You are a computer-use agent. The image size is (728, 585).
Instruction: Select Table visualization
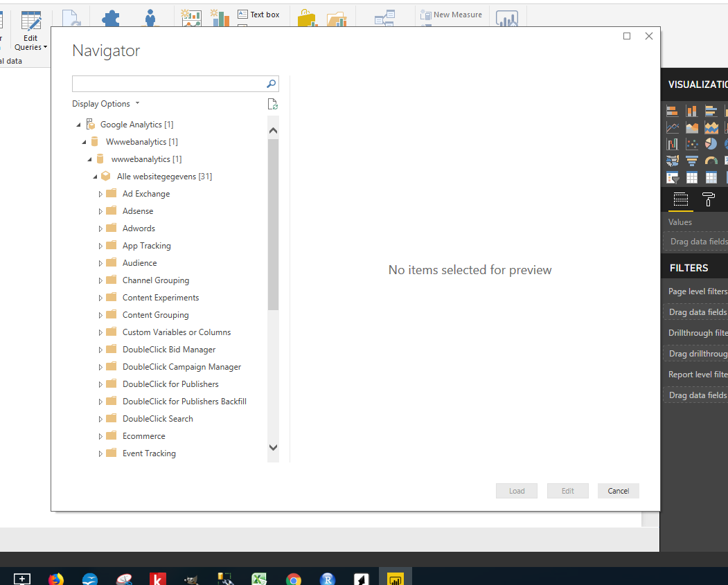[692, 178]
